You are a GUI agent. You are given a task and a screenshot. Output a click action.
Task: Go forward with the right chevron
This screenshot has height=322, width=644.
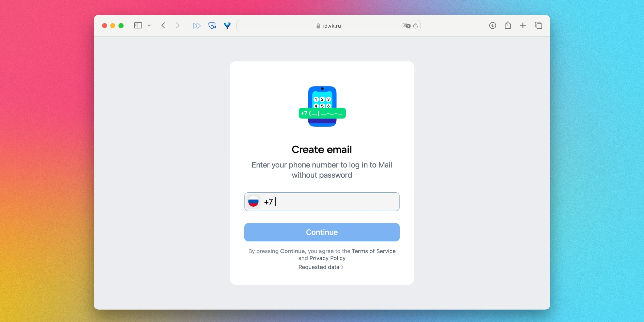pos(178,26)
